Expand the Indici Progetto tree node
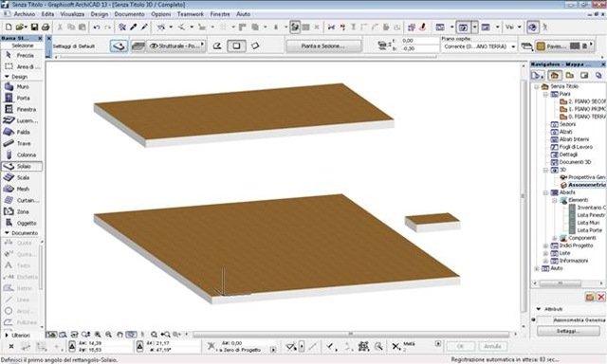The image size is (607, 364). click(x=545, y=246)
